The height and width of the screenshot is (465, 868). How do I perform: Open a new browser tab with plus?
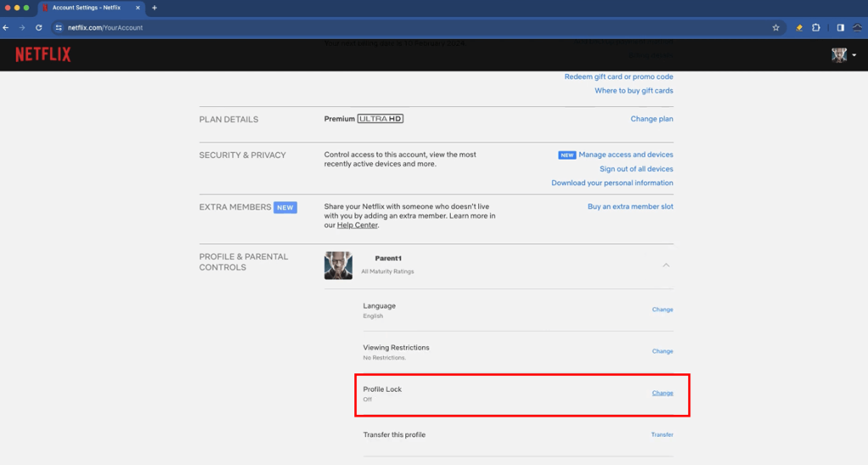pyautogui.click(x=154, y=8)
